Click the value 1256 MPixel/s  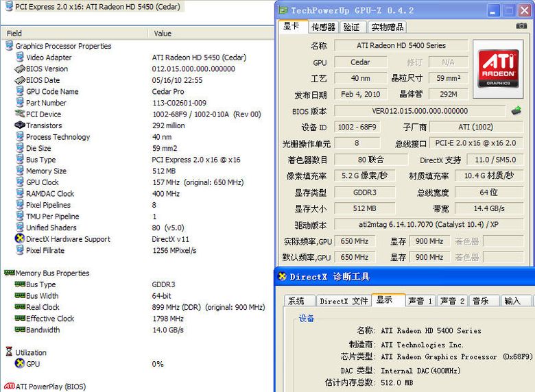[x=174, y=250]
